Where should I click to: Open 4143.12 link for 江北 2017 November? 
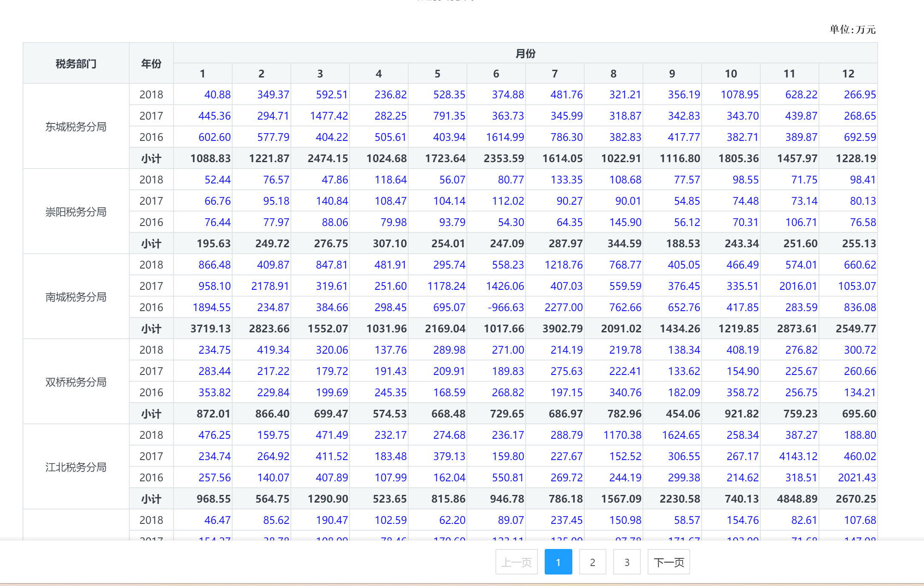click(x=798, y=456)
